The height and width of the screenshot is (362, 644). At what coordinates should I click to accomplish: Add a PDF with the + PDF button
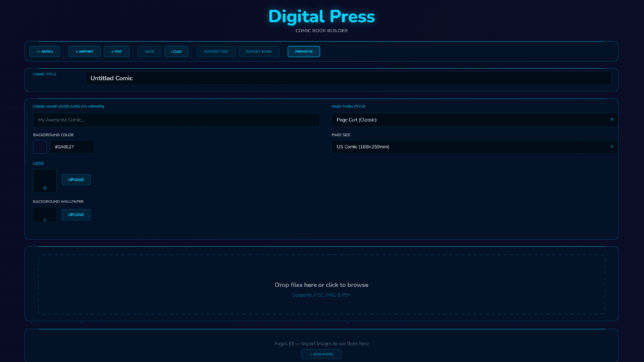coord(116,51)
